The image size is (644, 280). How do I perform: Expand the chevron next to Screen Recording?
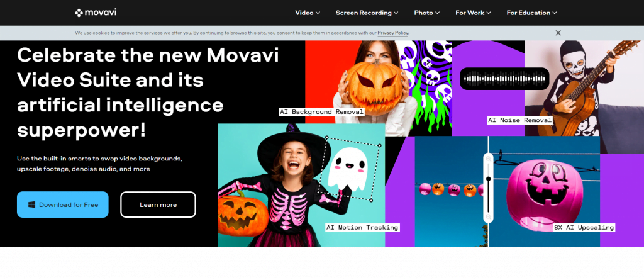(x=396, y=13)
